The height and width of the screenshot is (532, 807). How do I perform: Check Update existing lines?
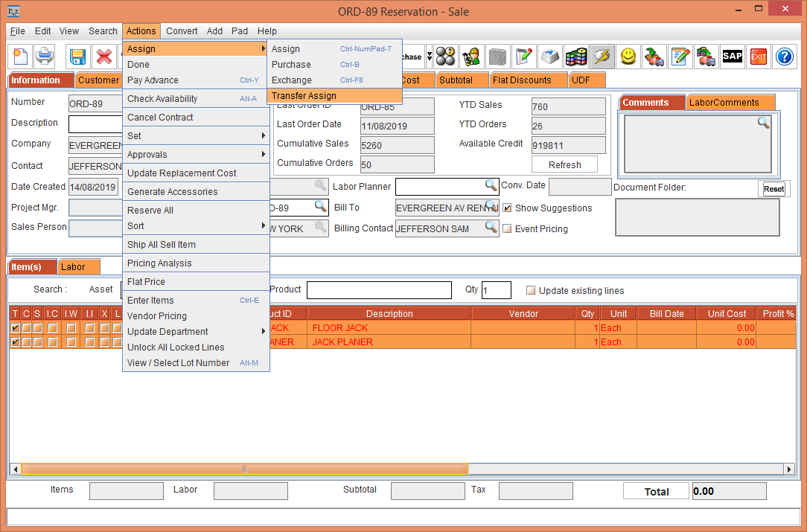tap(531, 289)
